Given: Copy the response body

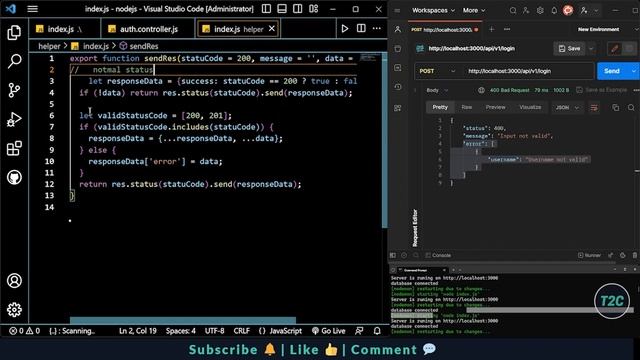Looking at the screenshot, I should (x=616, y=108).
